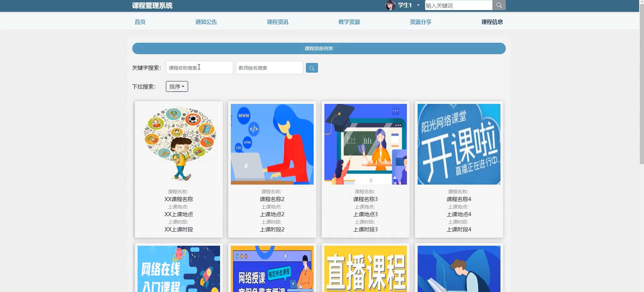The height and width of the screenshot is (292, 644).
Task: Open the 课程名称2 course image
Action: [272, 144]
